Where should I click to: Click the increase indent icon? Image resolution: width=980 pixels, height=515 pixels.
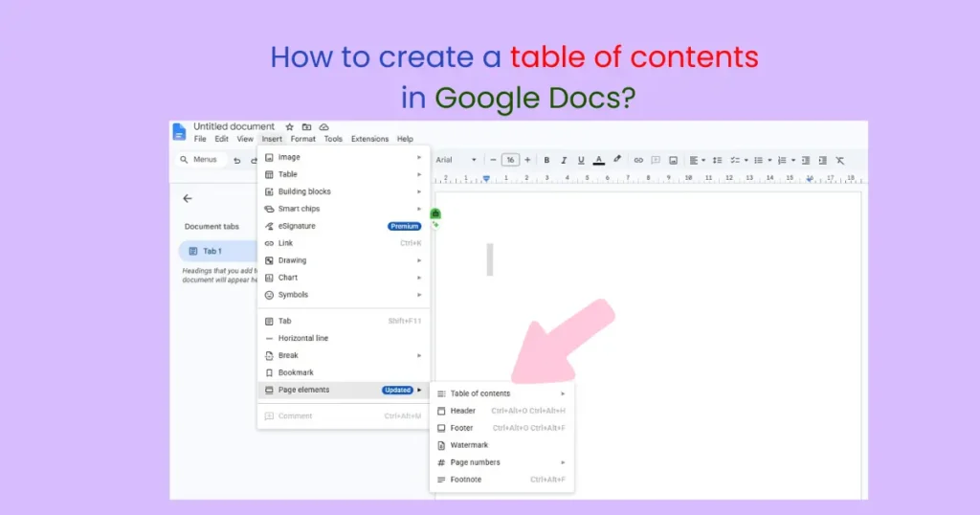pos(822,161)
